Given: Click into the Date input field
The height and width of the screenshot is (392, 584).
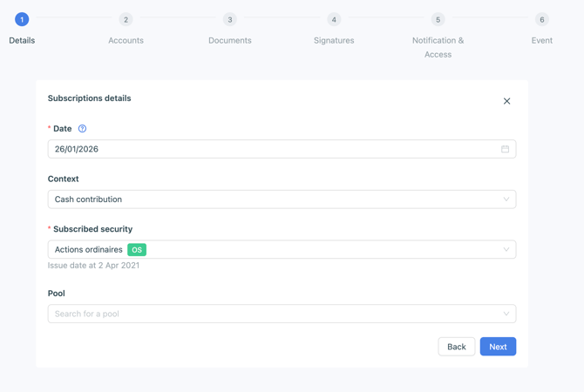Looking at the screenshot, I should click(x=261, y=149).
